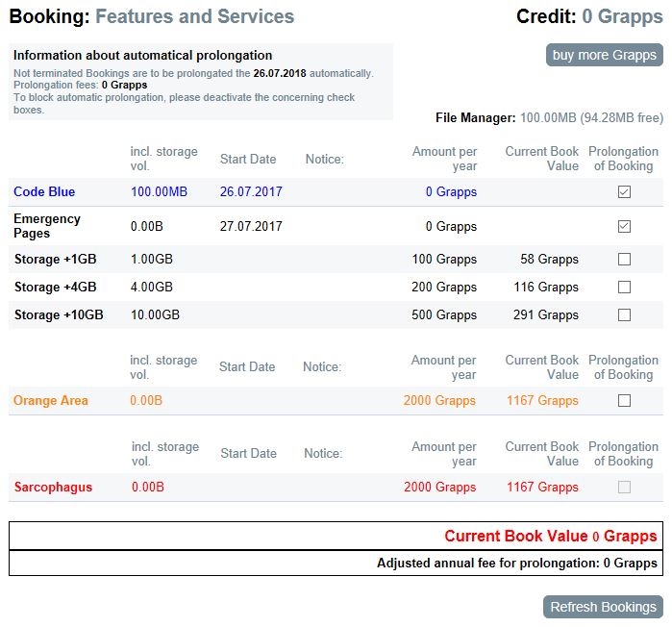The image size is (672, 627).
Task: Click the Prolongation fees: 0 Grapps line
Action: click(x=81, y=85)
